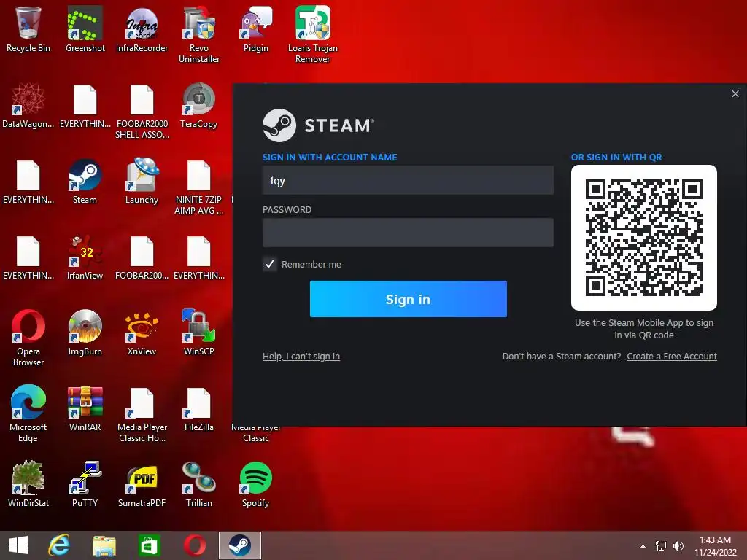Open the Help, I can't sign in link
Viewport: 747px width, 560px height.
click(x=301, y=356)
